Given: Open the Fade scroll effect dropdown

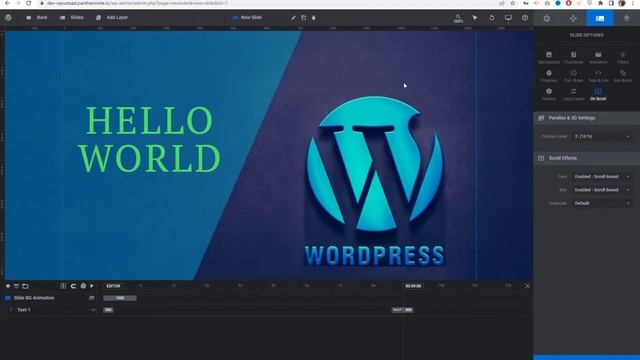Looking at the screenshot, I should pos(602,177).
